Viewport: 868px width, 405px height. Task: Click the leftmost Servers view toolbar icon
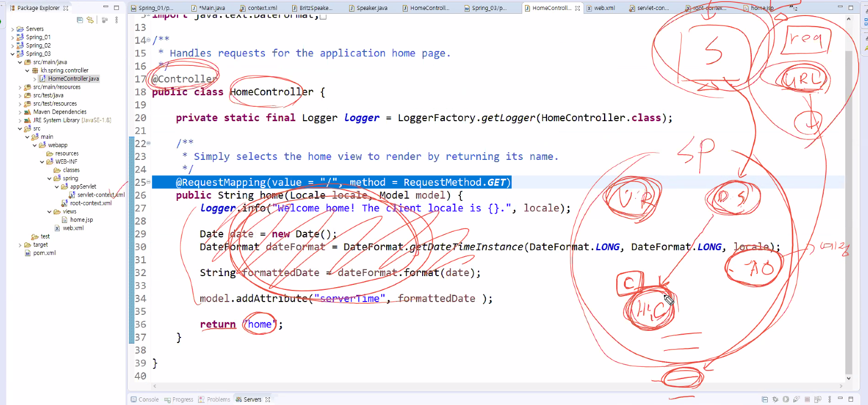[x=765, y=399]
